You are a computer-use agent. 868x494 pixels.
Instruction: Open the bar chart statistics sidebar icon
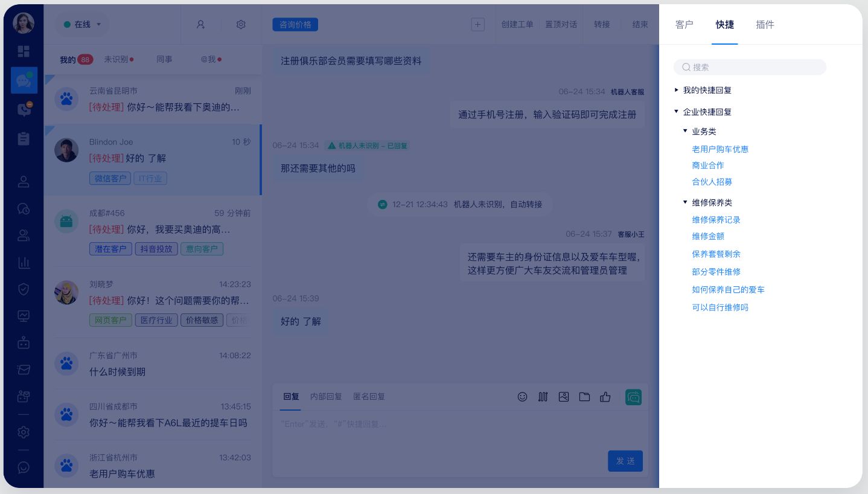click(x=24, y=263)
